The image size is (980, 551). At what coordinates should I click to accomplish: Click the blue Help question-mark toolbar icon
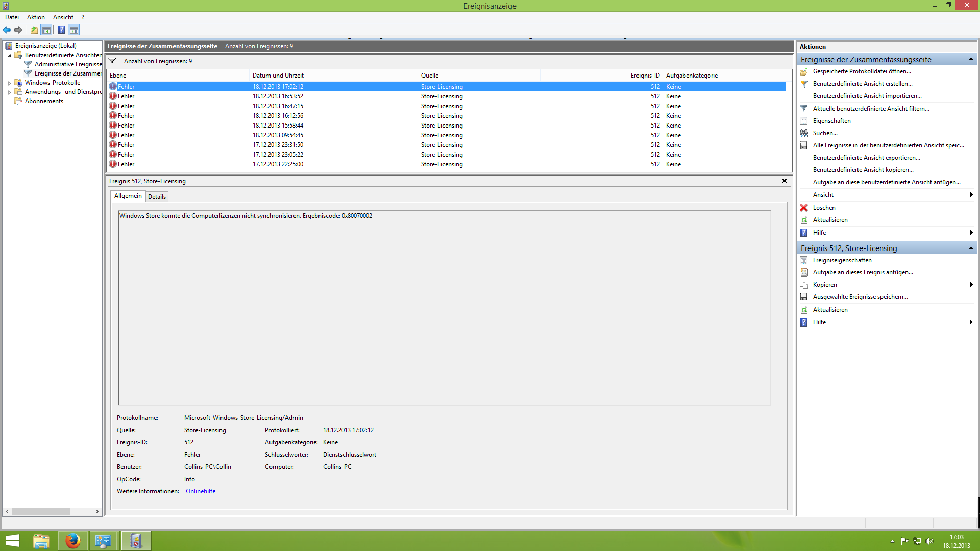61,30
